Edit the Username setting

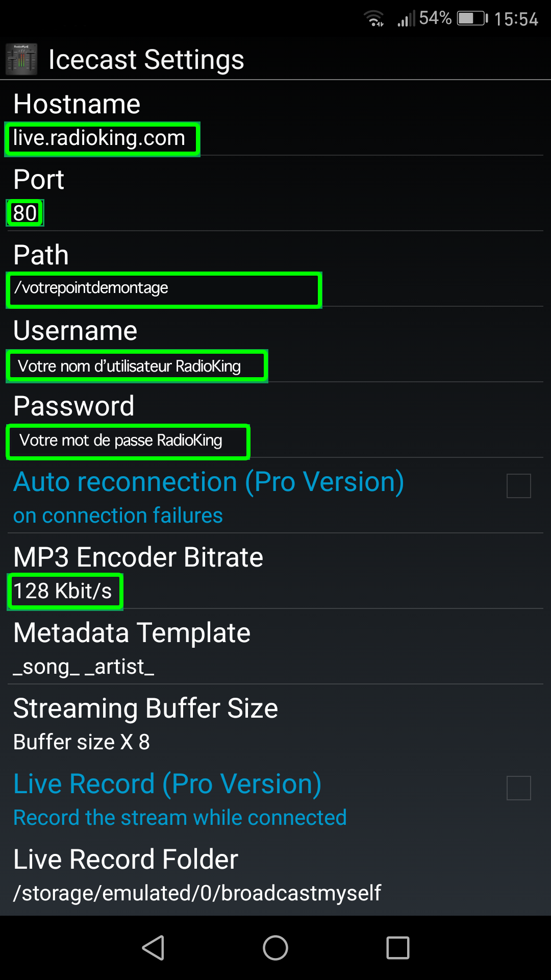pos(275,345)
